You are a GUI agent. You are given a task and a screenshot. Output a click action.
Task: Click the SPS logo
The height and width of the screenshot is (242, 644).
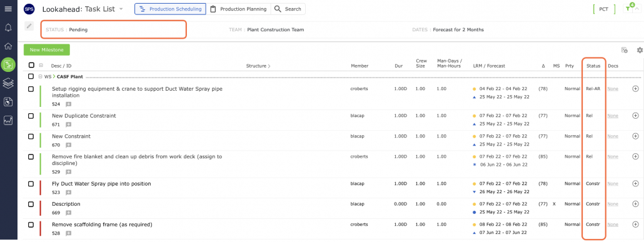pyautogui.click(x=29, y=9)
